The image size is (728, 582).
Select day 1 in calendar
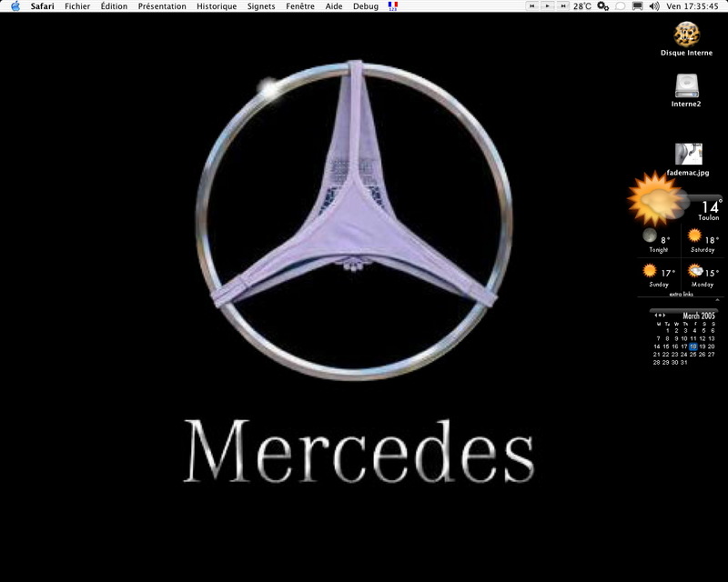[x=667, y=331]
